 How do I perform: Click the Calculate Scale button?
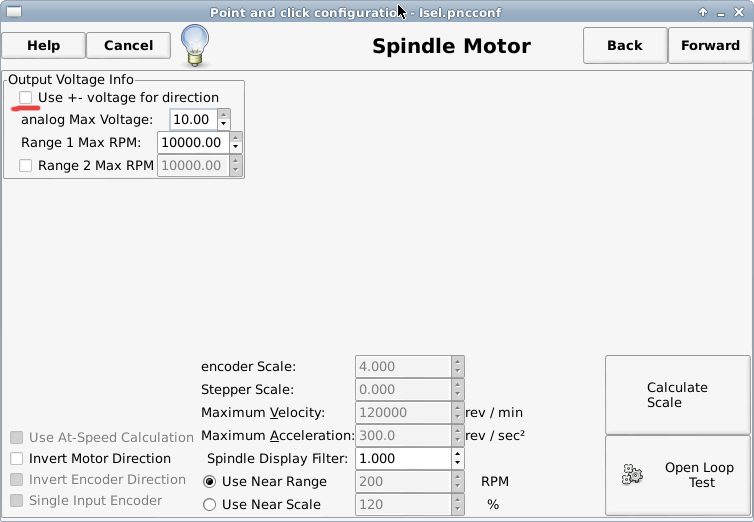click(x=678, y=395)
